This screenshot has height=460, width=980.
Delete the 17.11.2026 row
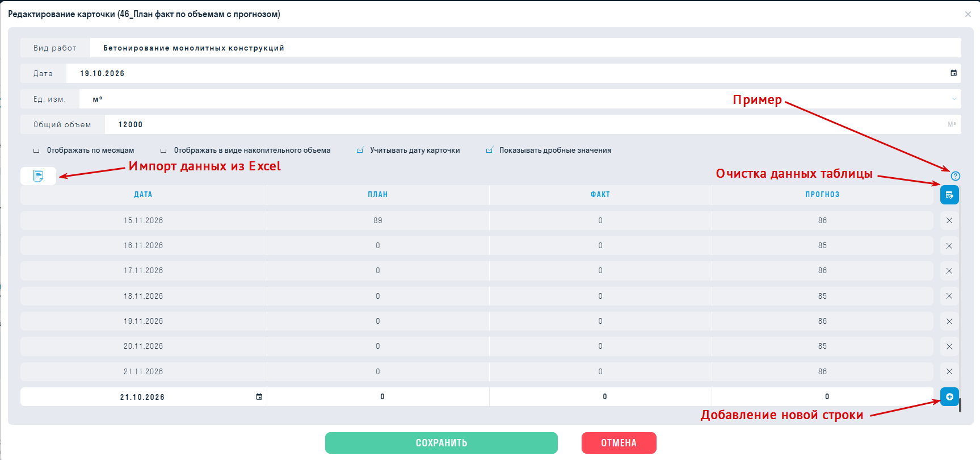[x=949, y=271]
